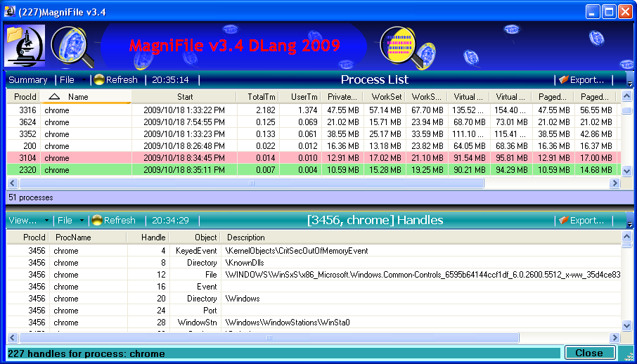This screenshot has height=364, width=637.
Task: Click process list scroll up arrow
Action: pyautogui.click(x=626, y=96)
